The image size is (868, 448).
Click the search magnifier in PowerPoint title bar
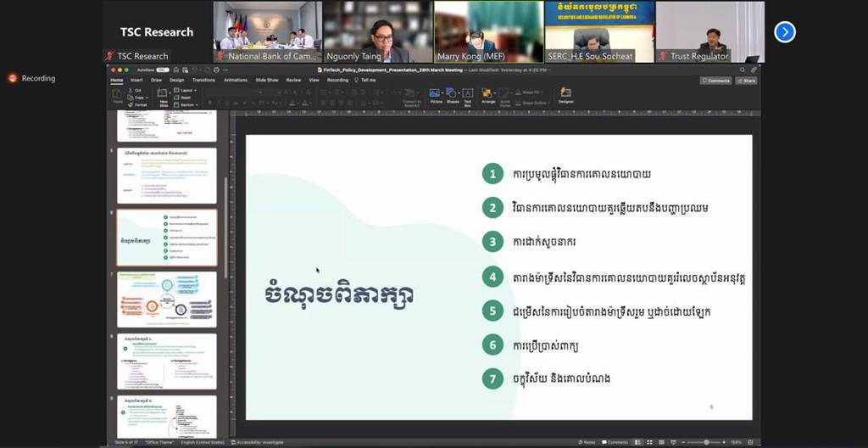[x=743, y=70]
